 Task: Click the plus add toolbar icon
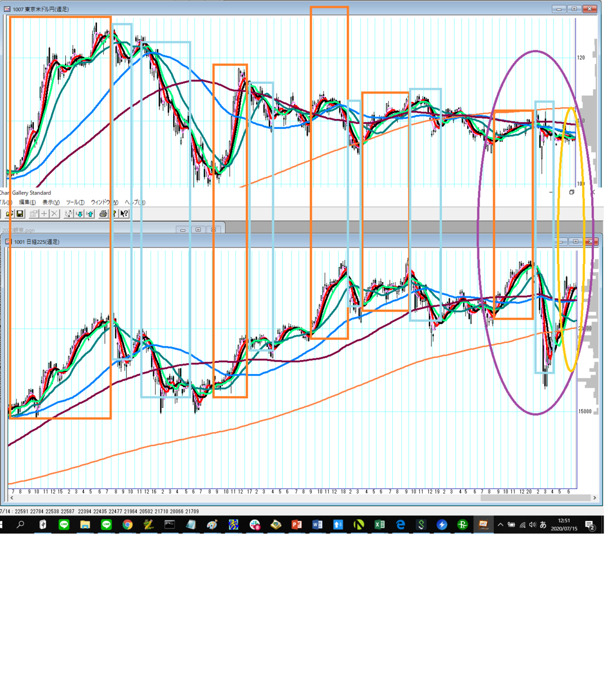pyautogui.click(x=45, y=214)
